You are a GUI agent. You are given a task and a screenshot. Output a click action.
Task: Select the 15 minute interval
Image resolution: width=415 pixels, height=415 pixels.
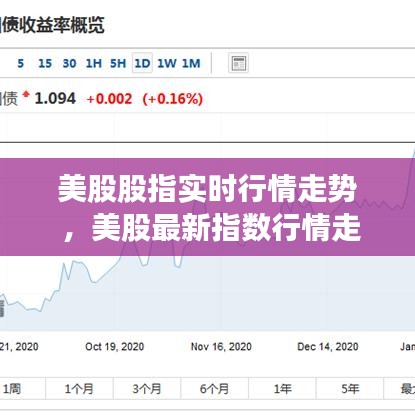pyautogui.click(x=45, y=63)
